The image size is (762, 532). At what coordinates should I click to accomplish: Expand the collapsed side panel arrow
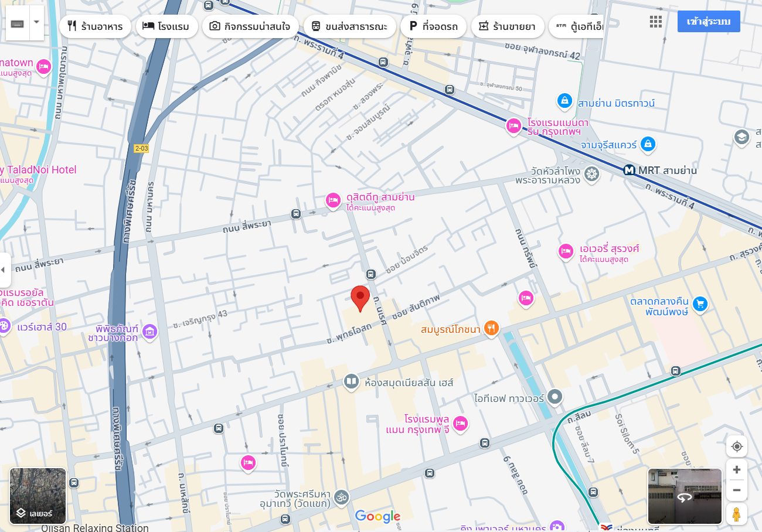tap(3, 270)
